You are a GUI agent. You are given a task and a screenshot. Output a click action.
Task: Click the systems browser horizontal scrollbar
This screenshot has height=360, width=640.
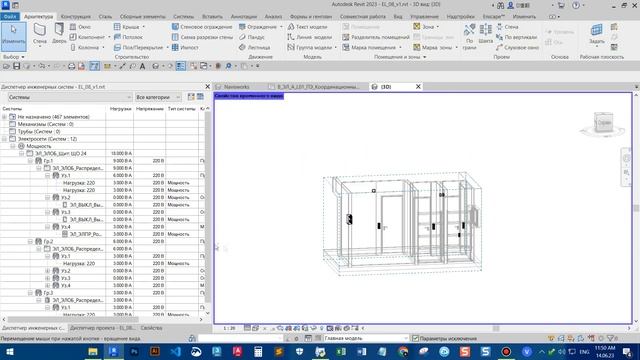point(73,320)
